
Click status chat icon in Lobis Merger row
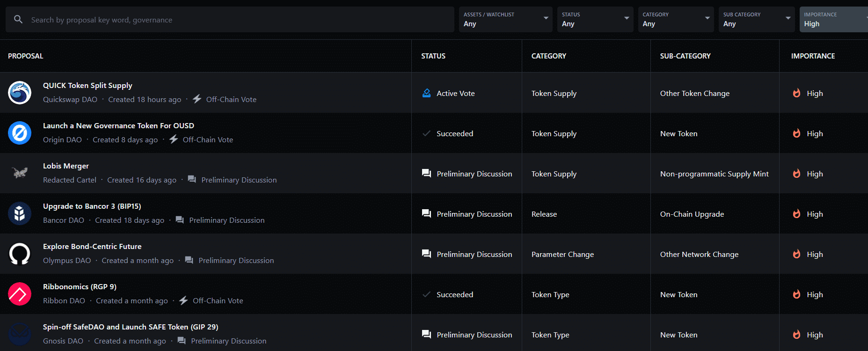pos(426,174)
